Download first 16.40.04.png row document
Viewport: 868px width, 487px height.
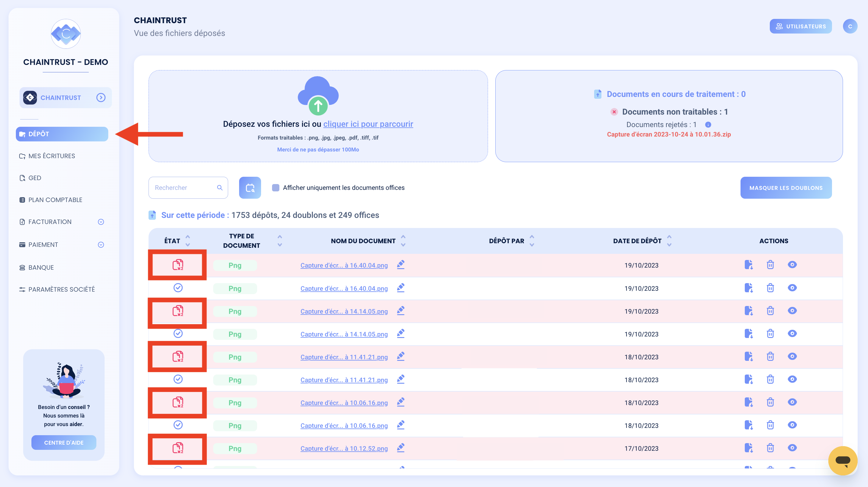[x=748, y=265]
